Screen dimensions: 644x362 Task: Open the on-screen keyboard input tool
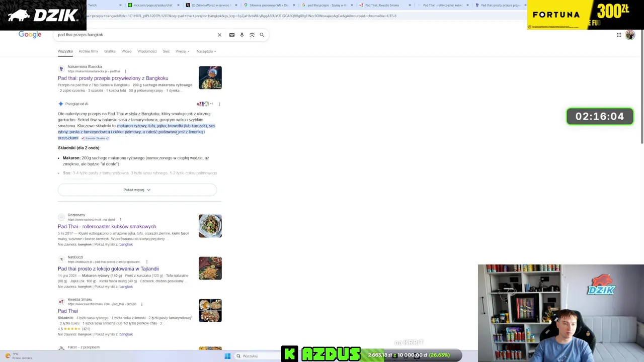tap(232, 35)
